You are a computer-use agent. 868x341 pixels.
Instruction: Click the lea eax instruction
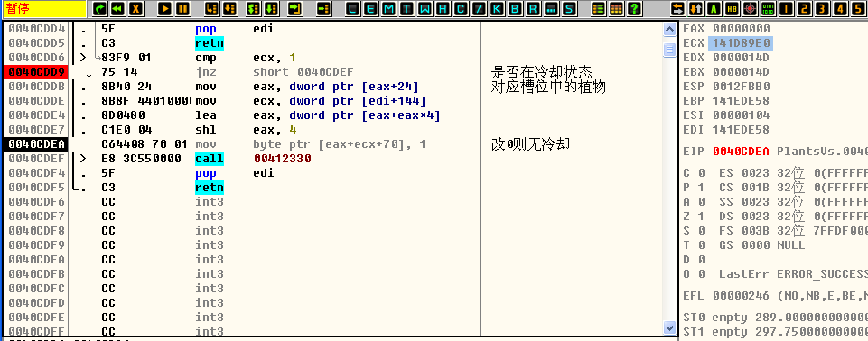click(x=317, y=115)
